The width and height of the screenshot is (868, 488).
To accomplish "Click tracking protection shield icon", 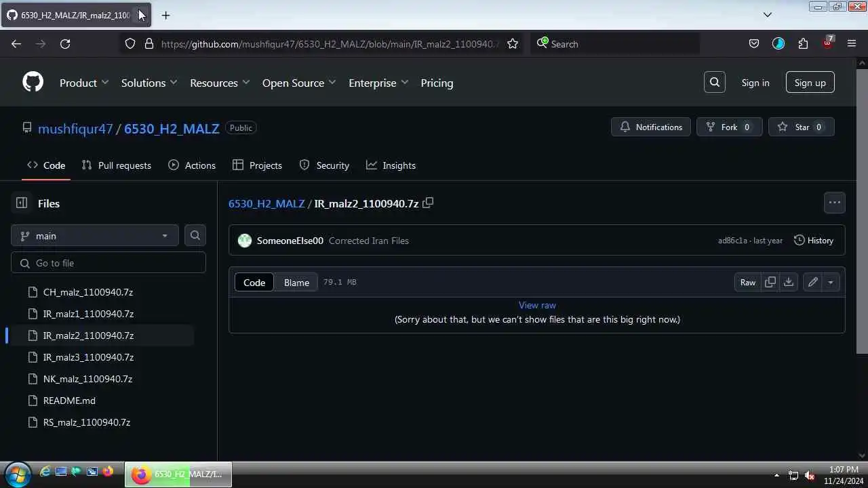I will click(x=130, y=43).
